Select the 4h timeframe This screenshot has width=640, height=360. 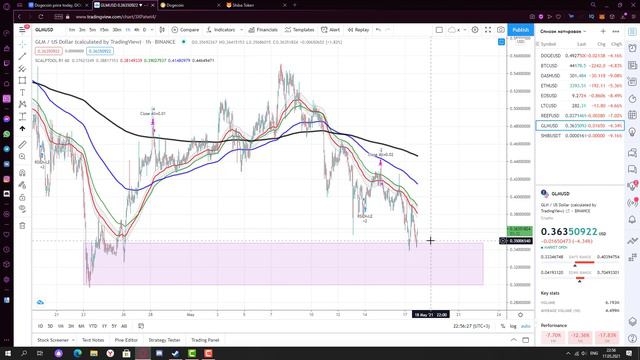click(136, 29)
